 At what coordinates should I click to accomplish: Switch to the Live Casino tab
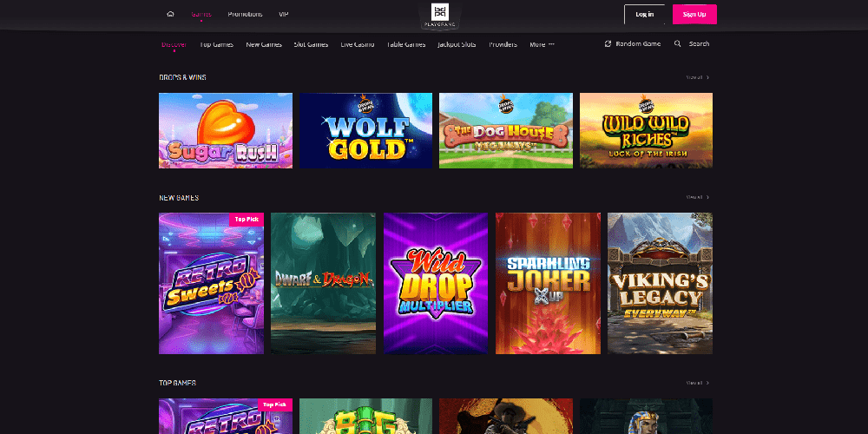(x=358, y=44)
